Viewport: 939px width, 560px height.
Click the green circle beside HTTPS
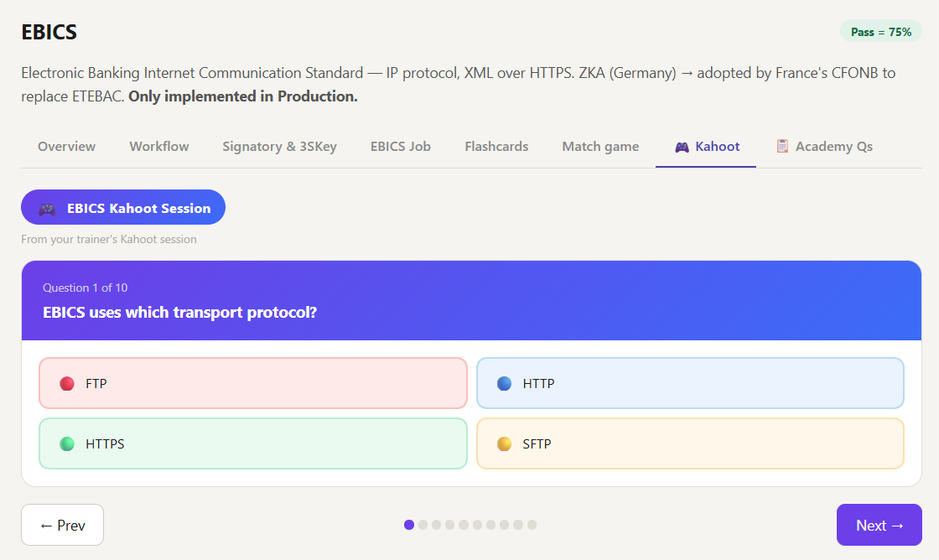pyautogui.click(x=67, y=443)
